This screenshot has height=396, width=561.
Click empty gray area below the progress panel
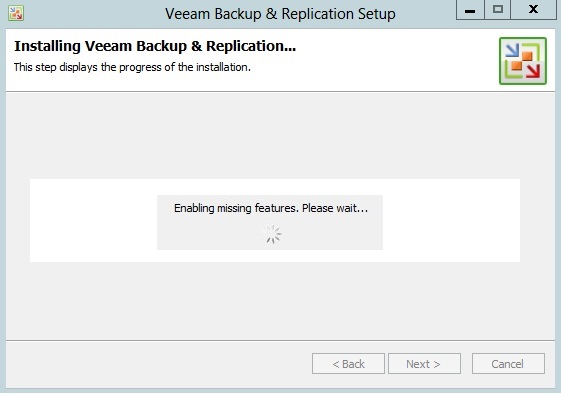280,300
